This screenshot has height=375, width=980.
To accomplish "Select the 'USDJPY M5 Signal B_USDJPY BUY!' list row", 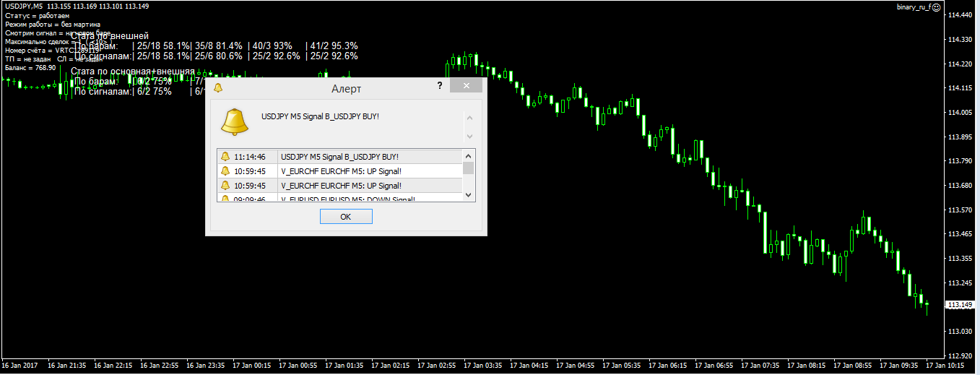I will (339, 157).
